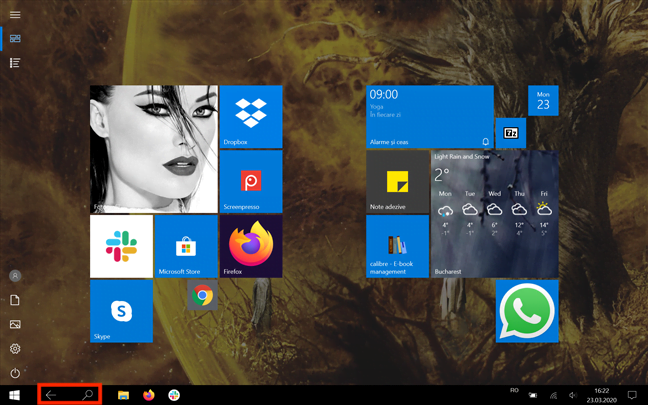This screenshot has height=405, width=648.
Task: Open taskbar search magnifier
Action: (88, 395)
